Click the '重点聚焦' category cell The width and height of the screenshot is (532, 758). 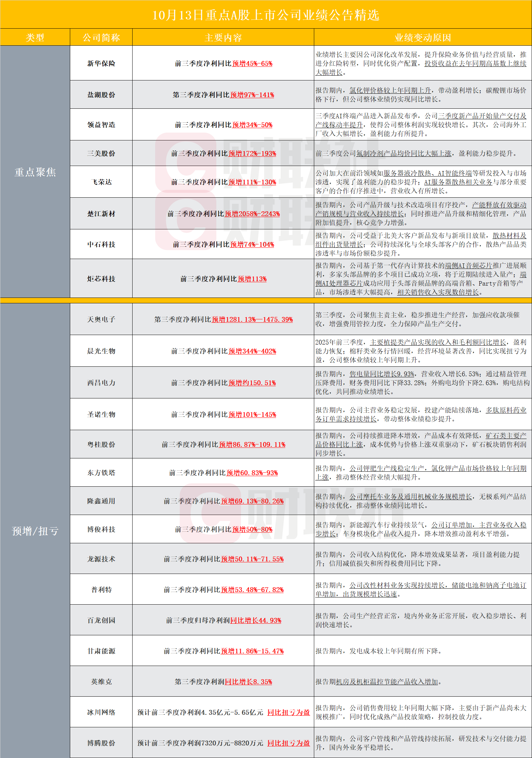[35, 172]
